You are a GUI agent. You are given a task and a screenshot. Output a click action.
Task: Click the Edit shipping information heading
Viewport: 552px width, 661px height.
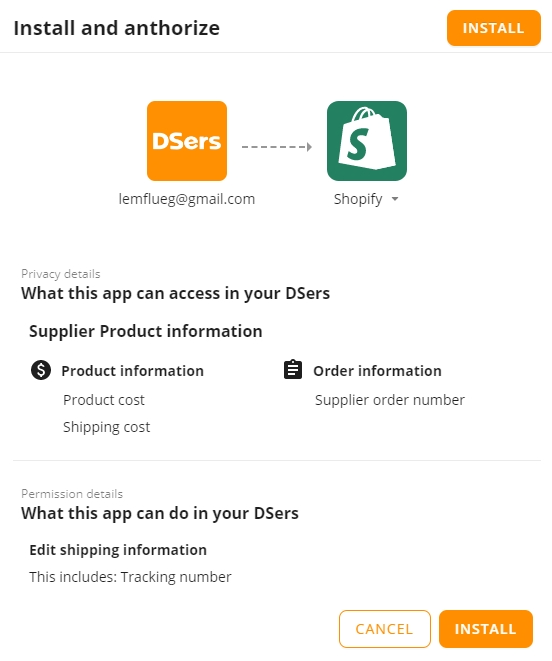pos(118,550)
